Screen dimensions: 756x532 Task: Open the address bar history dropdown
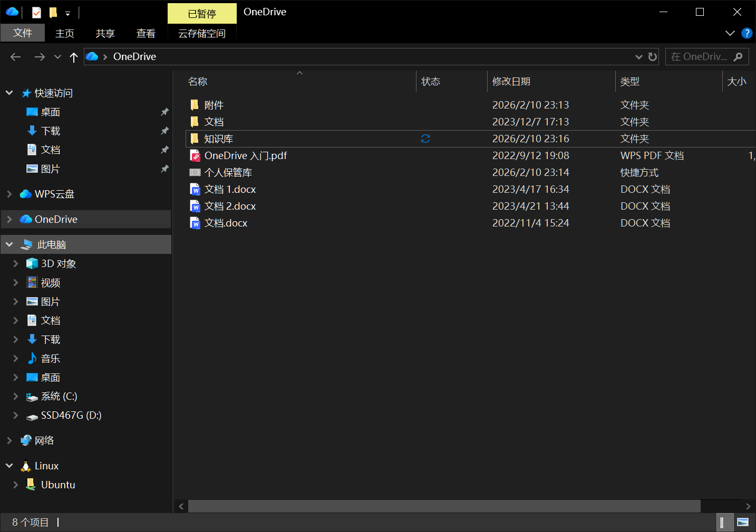click(638, 57)
